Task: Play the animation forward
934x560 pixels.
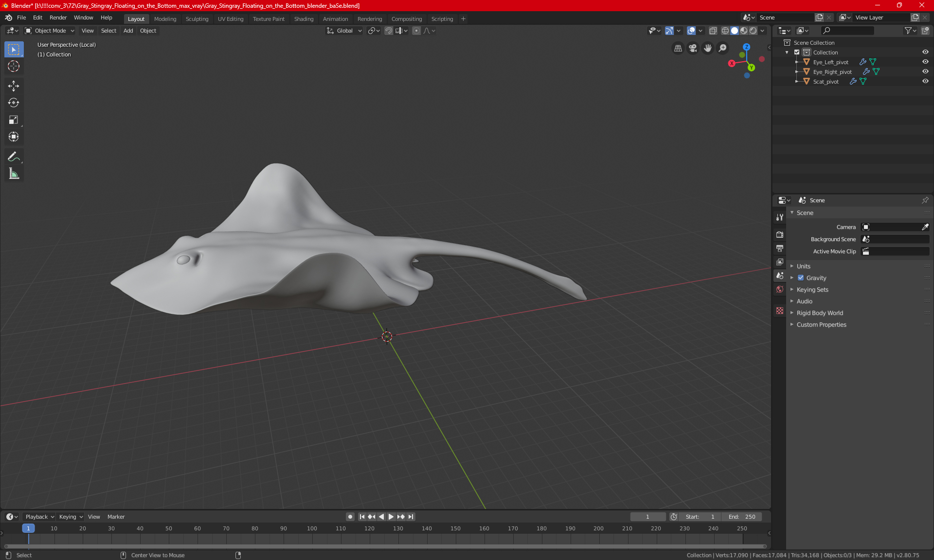Action: click(391, 517)
